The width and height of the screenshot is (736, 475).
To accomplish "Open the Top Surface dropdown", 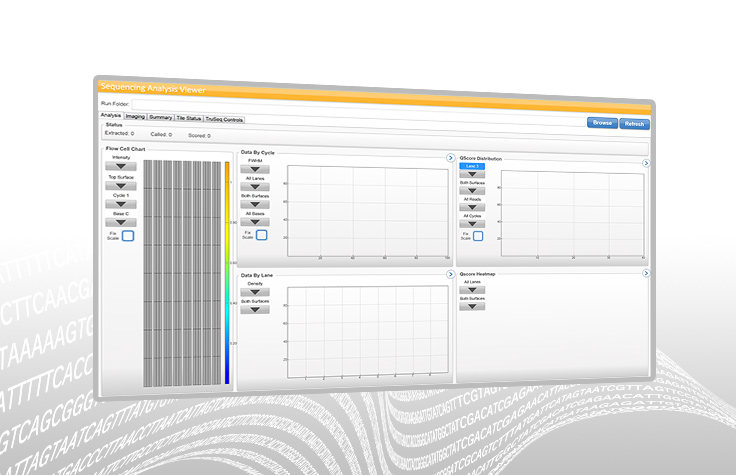I will coord(121,185).
